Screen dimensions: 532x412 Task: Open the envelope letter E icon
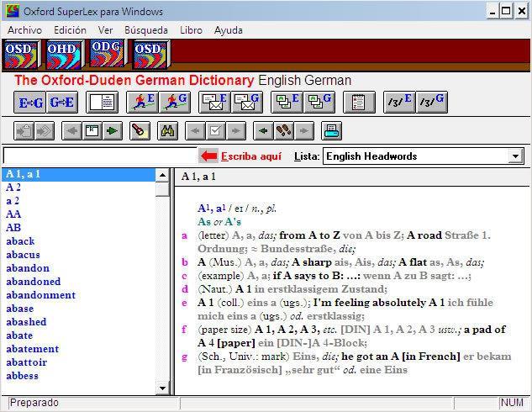point(214,102)
